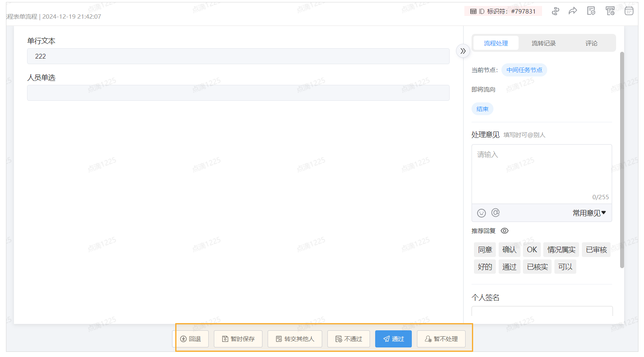
Task: Collapse the right panel with double chevron
Action: tap(463, 51)
